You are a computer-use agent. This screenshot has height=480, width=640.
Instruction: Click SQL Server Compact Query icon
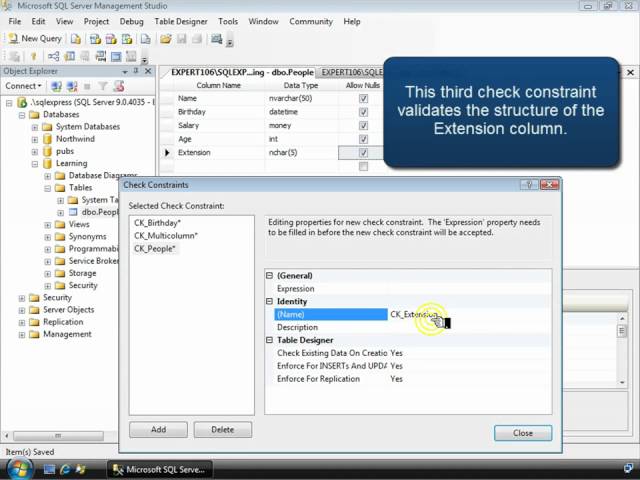click(x=145, y=39)
